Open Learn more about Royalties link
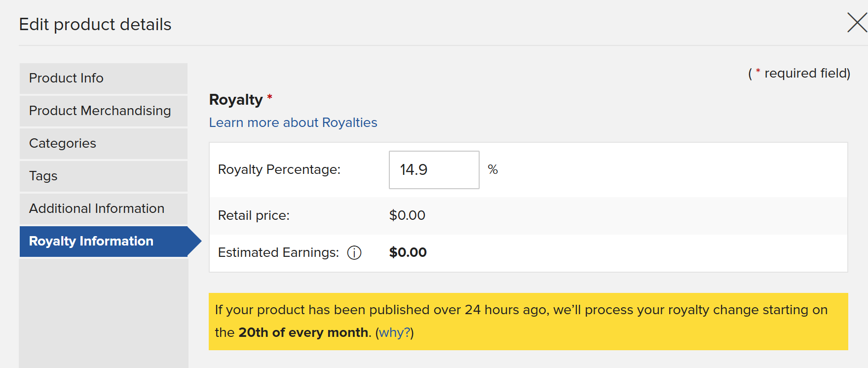Screen dimensions: 868x368 click(293, 123)
